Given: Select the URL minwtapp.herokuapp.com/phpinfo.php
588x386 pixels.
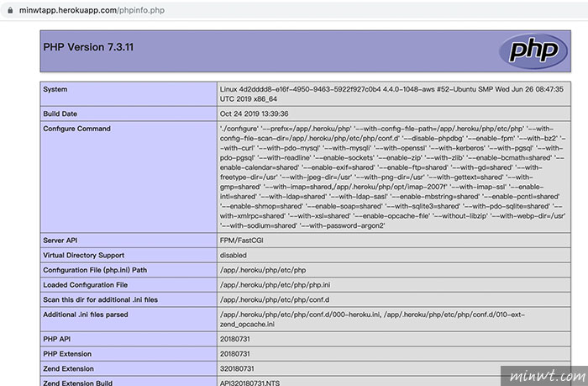Looking at the screenshot, I should tap(92, 10).
